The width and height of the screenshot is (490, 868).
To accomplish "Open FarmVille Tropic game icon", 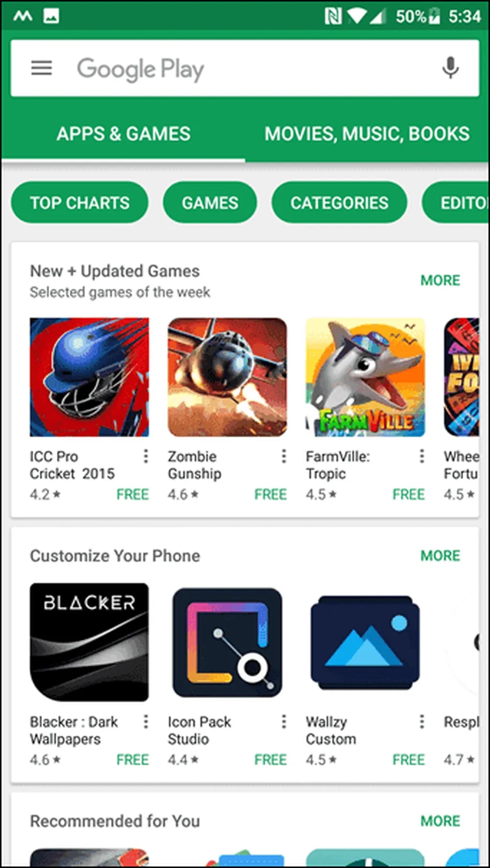I will 365,377.
